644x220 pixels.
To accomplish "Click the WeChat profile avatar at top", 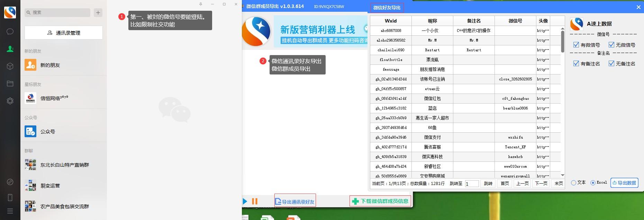I will 10,12.
